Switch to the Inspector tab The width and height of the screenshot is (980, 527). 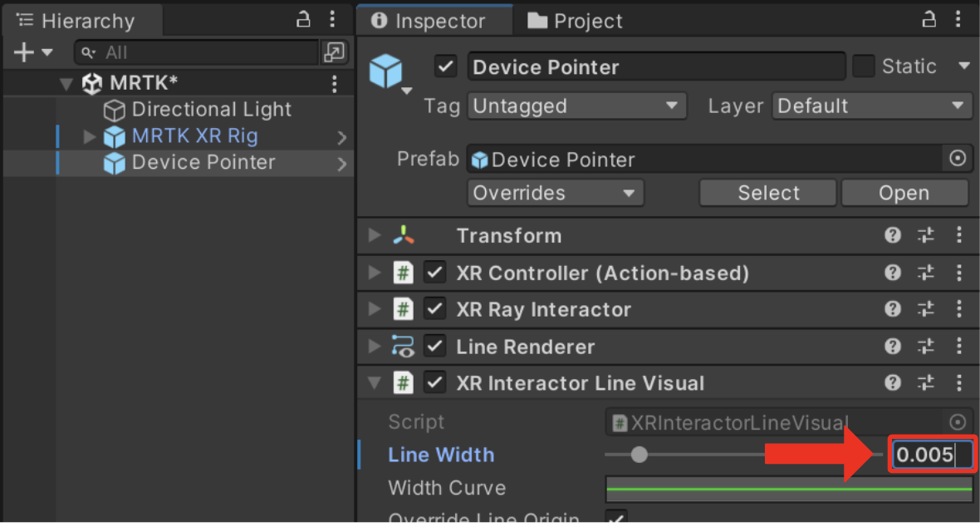435,21
